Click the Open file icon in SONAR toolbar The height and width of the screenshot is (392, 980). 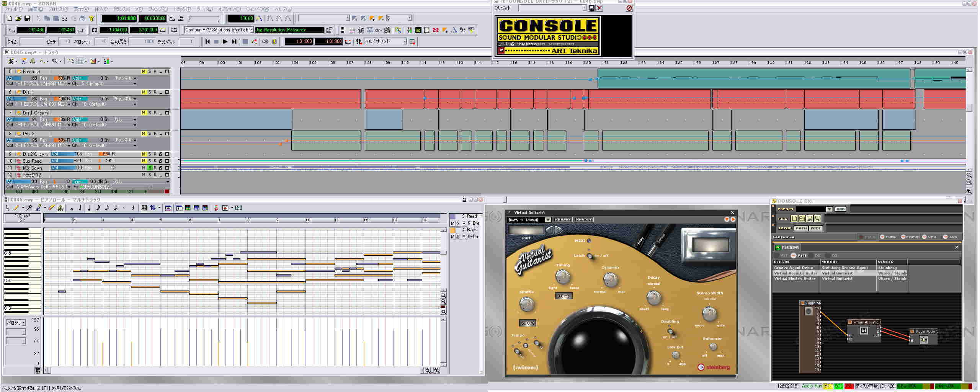tap(18, 18)
